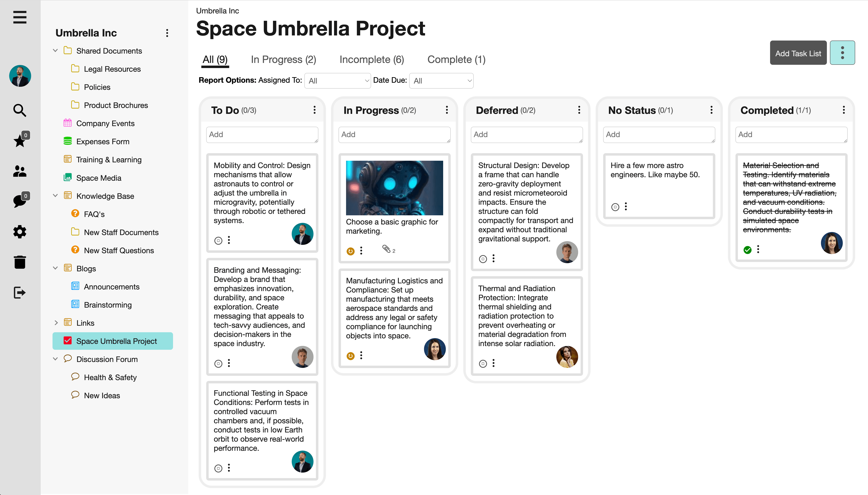Click the Space Umbrella Project sidebar link
This screenshot has height=495, width=868.
point(117,341)
